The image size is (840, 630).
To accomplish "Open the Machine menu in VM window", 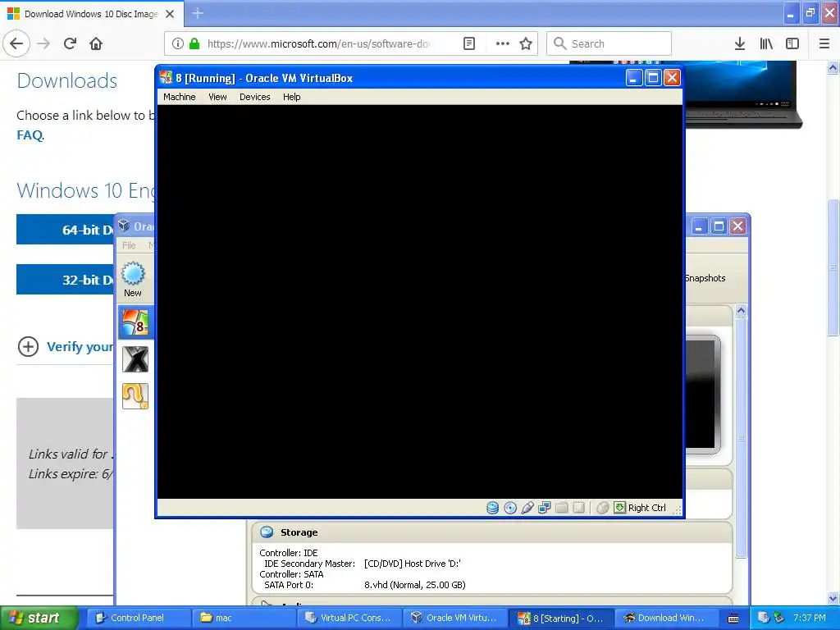I will click(180, 97).
